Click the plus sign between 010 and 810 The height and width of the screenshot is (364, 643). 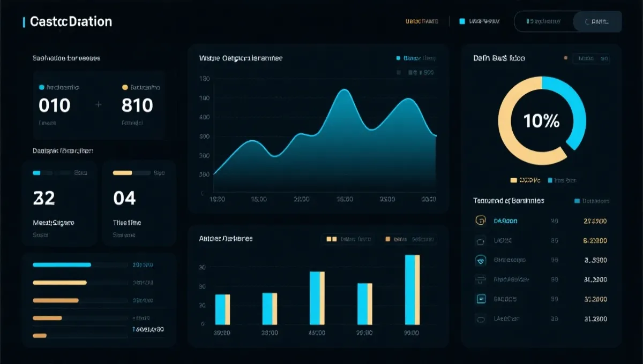coord(99,105)
